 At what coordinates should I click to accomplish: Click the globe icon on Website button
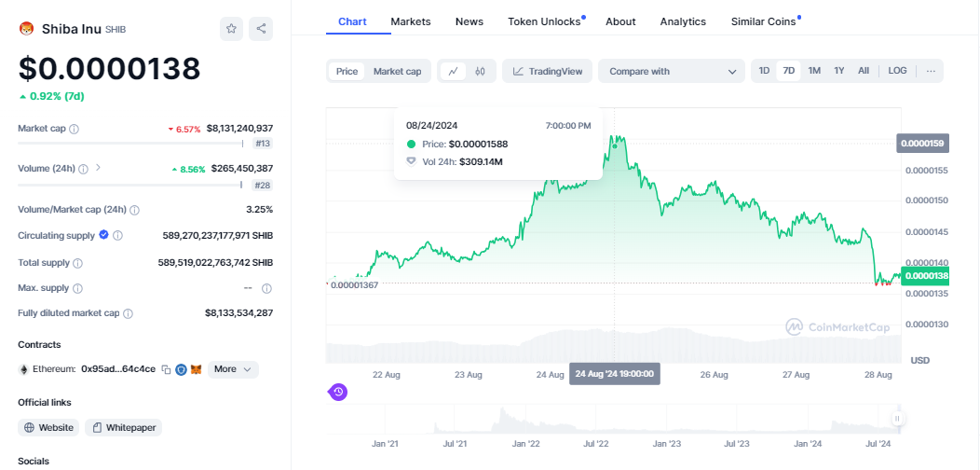(29, 428)
